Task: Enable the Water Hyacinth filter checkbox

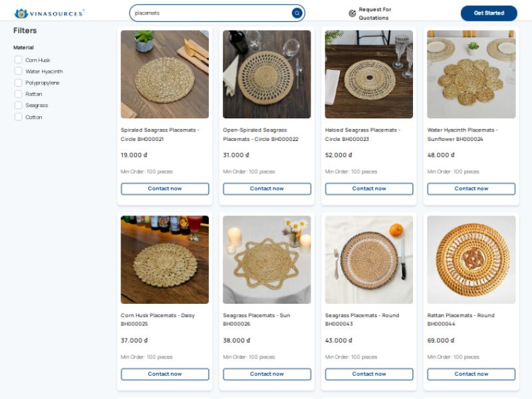Action: point(19,71)
